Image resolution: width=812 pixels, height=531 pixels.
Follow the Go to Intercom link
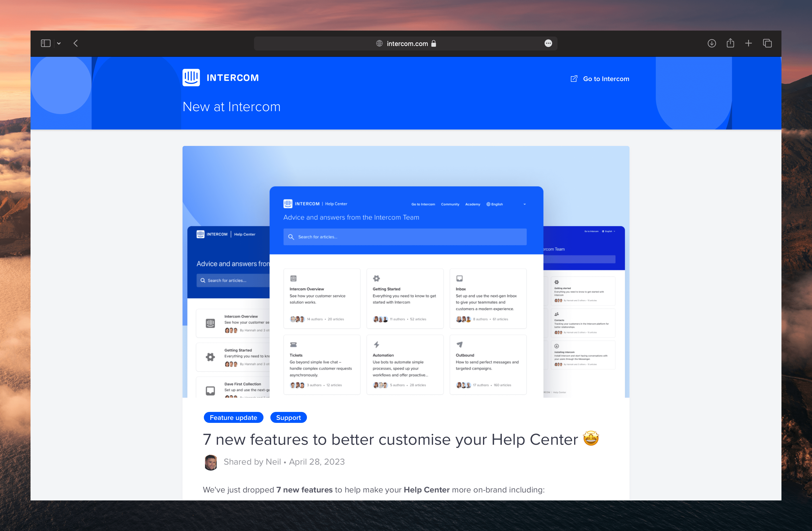point(606,79)
